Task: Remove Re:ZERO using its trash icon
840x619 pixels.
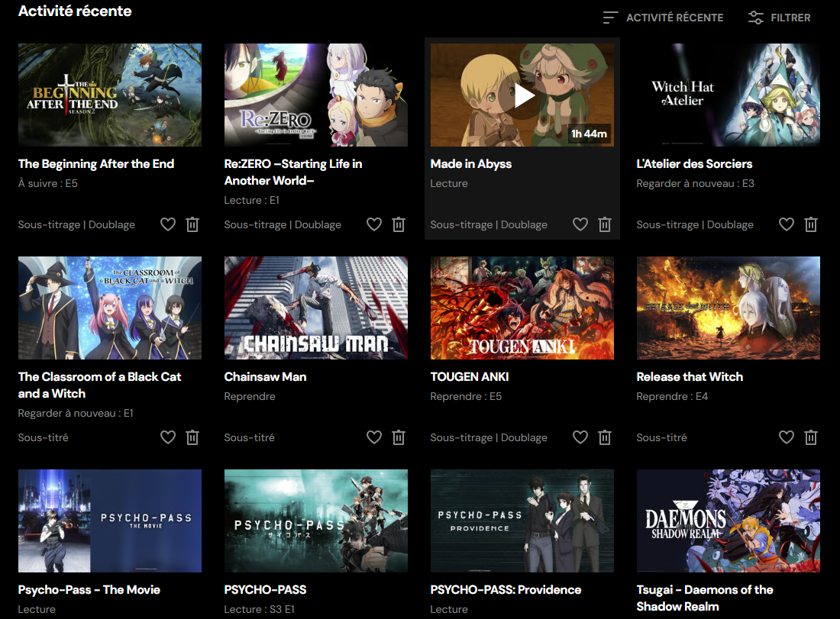Action: (x=399, y=224)
